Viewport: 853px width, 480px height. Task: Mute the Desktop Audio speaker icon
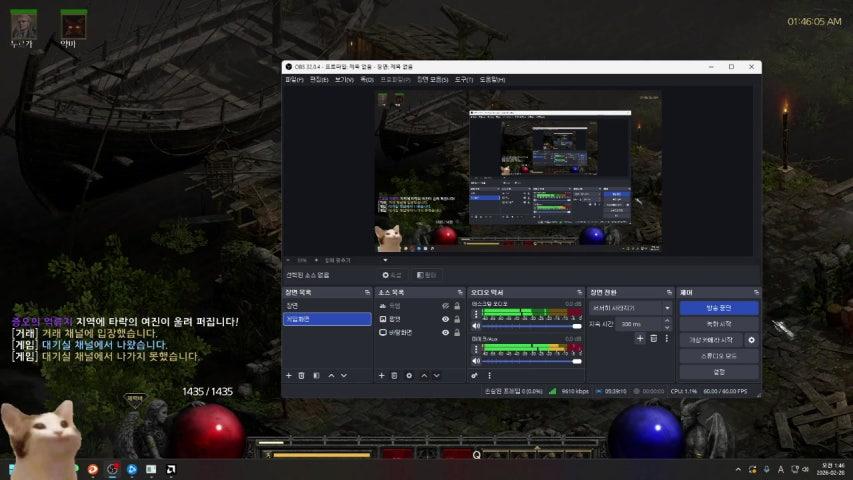point(476,326)
